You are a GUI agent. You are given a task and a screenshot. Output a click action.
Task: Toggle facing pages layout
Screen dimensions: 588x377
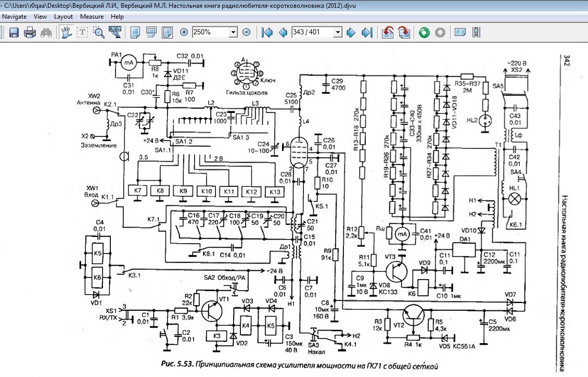point(460,32)
